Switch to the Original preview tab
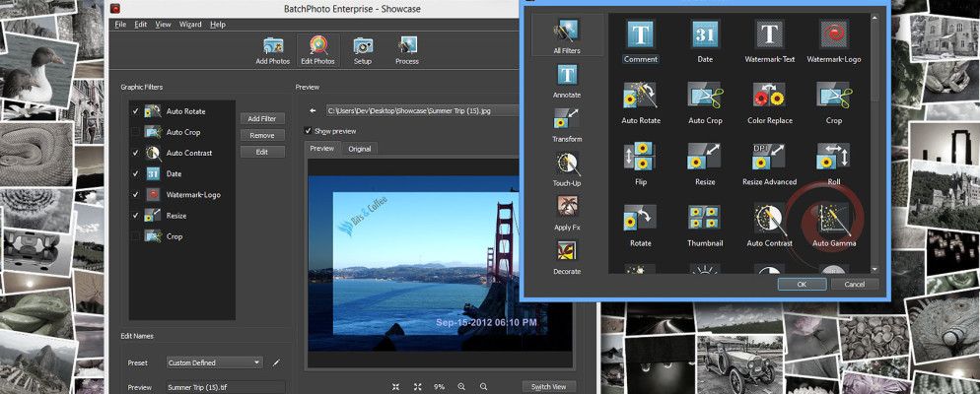The image size is (980, 394). [x=359, y=149]
